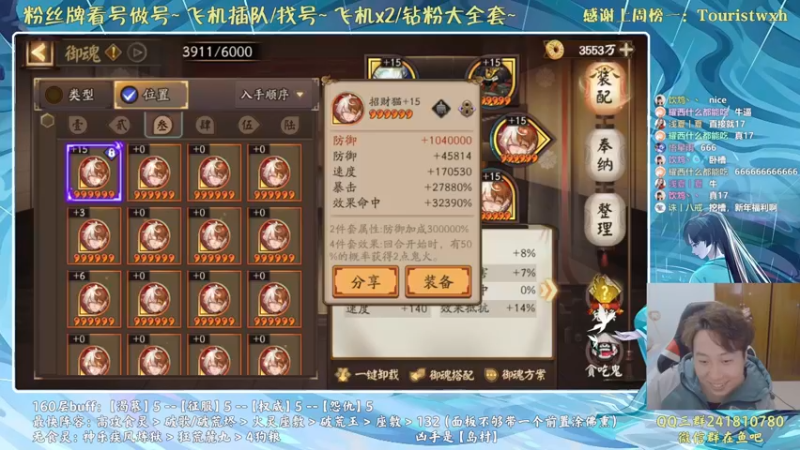Toggle the lock icon in soul popup
This screenshot has height=450, width=800.
(466, 108)
